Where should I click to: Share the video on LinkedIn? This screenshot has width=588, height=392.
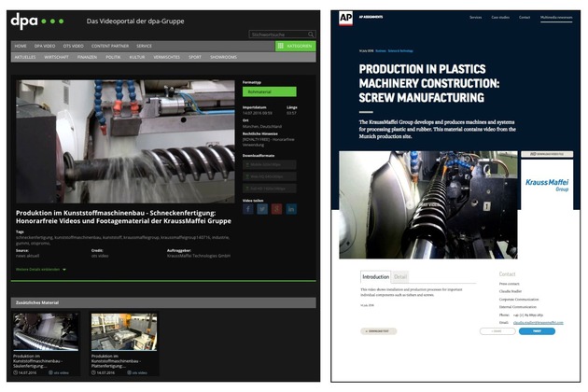tap(291, 209)
